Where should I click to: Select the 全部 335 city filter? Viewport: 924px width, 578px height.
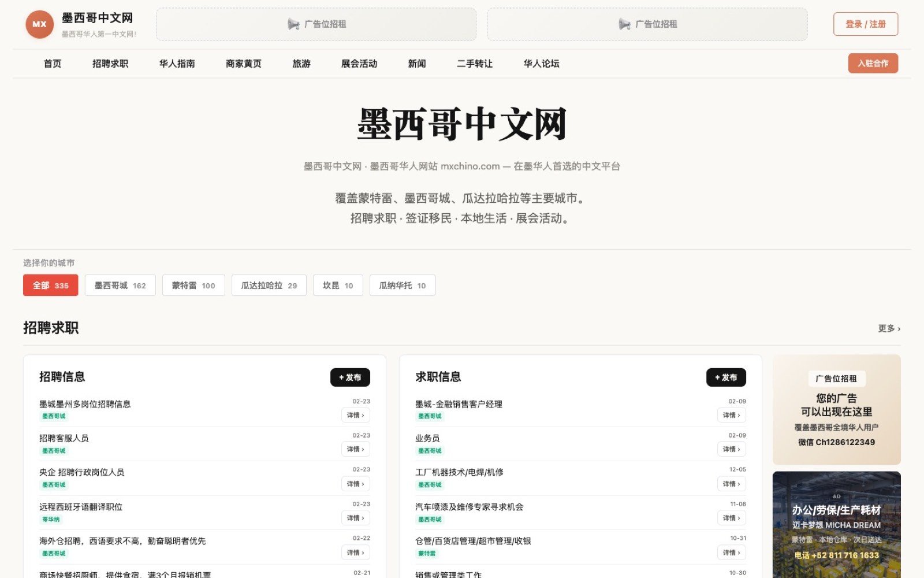point(50,285)
